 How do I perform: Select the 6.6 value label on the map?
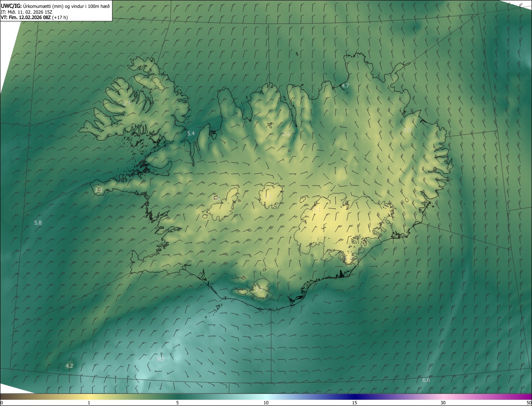pyautogui.click(x=426, y=380)
